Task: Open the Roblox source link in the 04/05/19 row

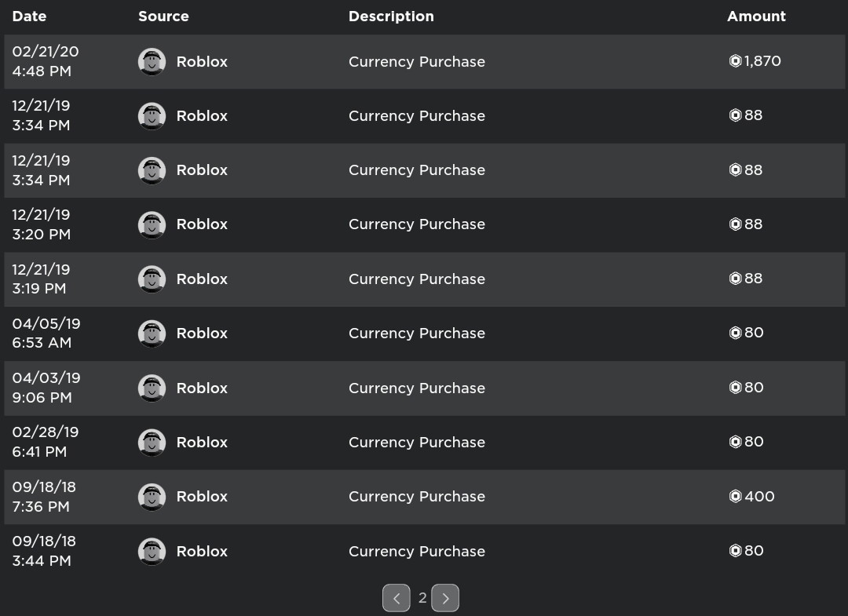Action: 202,334
